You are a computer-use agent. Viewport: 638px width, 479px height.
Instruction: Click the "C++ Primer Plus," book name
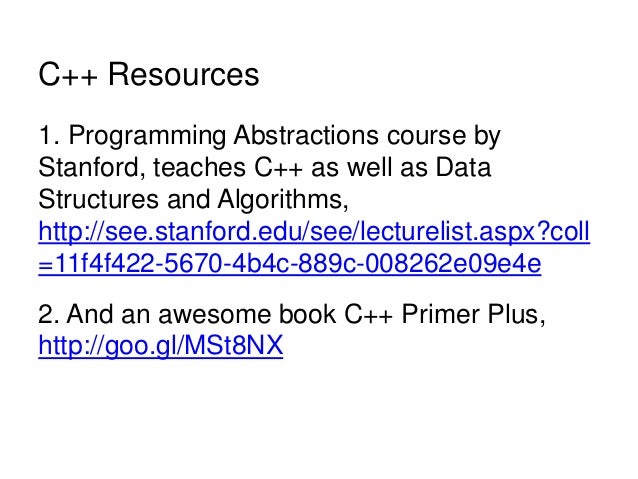444,315
